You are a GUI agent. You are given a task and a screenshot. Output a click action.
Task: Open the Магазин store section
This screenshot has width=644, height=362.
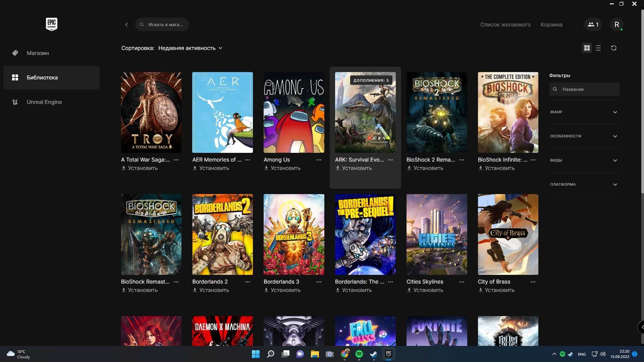[x=51, y=53]
